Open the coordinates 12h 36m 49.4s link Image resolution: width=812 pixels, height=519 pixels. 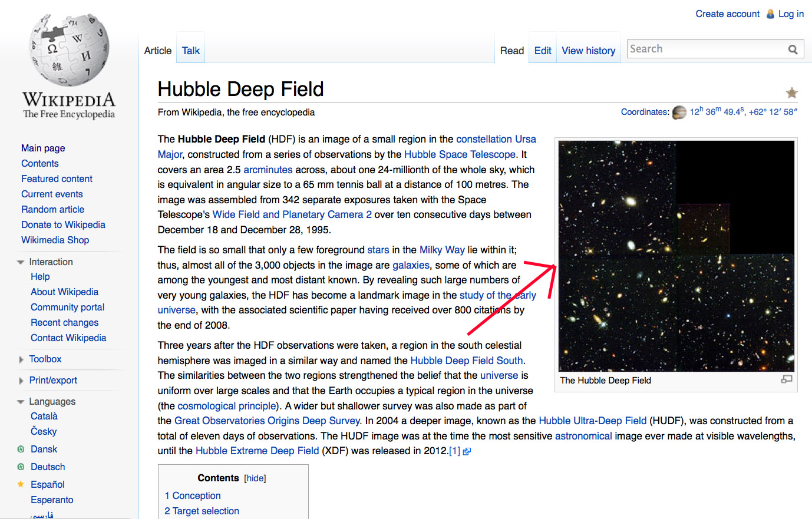pos(744,111)
